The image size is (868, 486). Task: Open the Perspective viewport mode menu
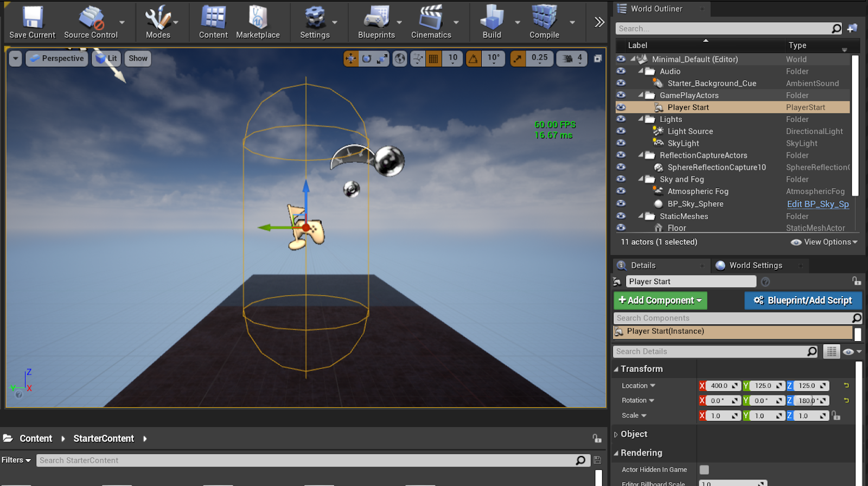click(57, 59)
